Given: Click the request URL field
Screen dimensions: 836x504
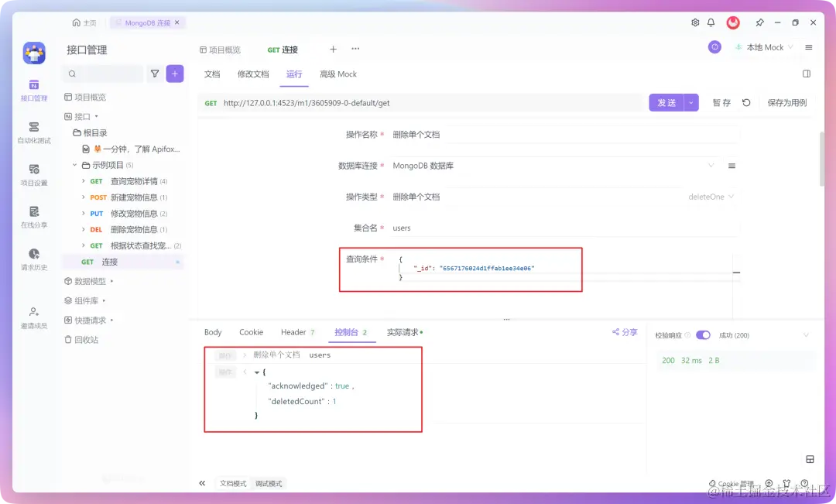Looking at the screenshot, I should coord(421,103).
